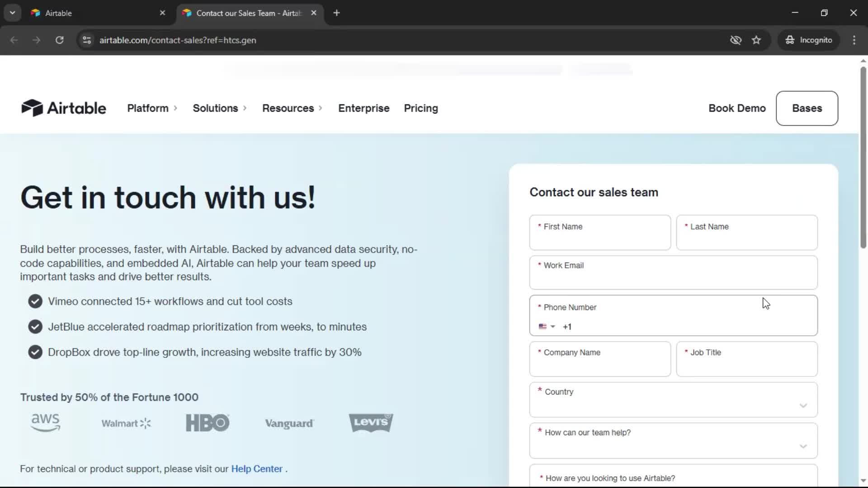Open the Enterprise page
868x488 pixels.
coord(363,108)
